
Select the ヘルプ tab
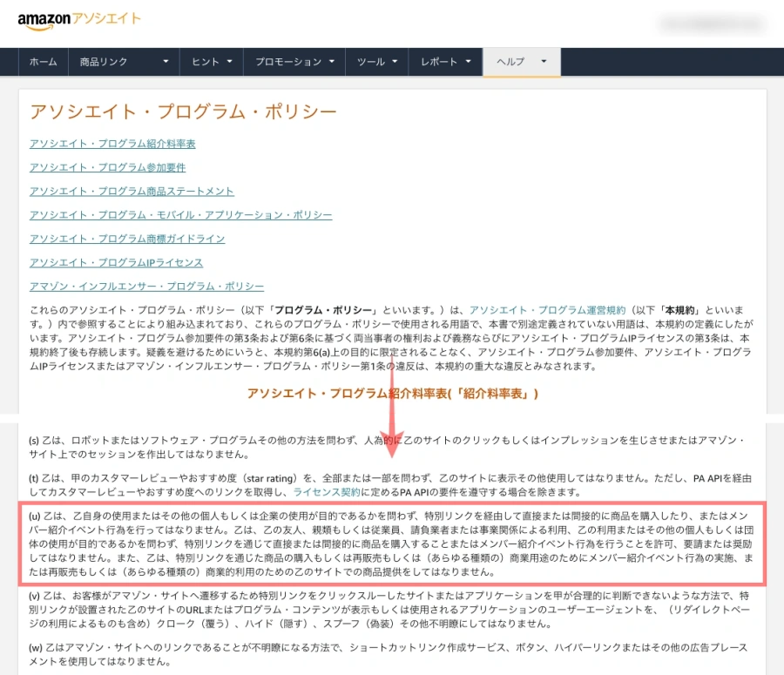(x=522, y=62)
